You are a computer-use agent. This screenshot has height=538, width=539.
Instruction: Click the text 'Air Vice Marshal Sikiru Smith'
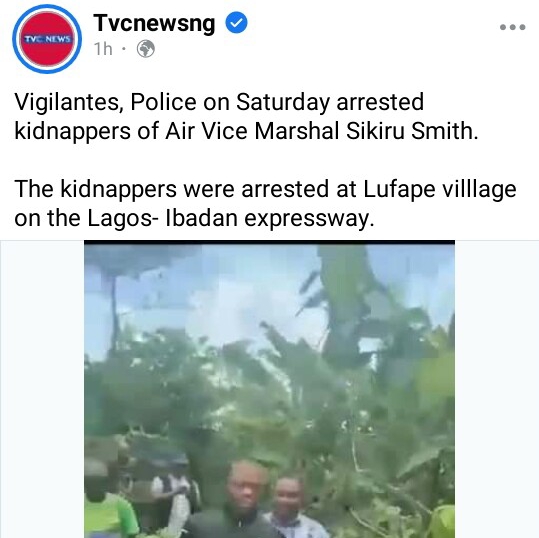coord(320,131)
